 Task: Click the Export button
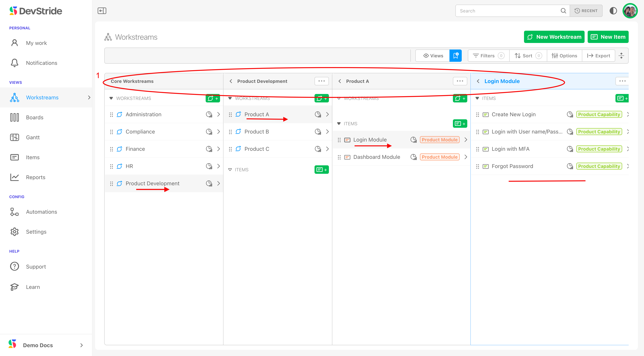[x=599, y=56]
